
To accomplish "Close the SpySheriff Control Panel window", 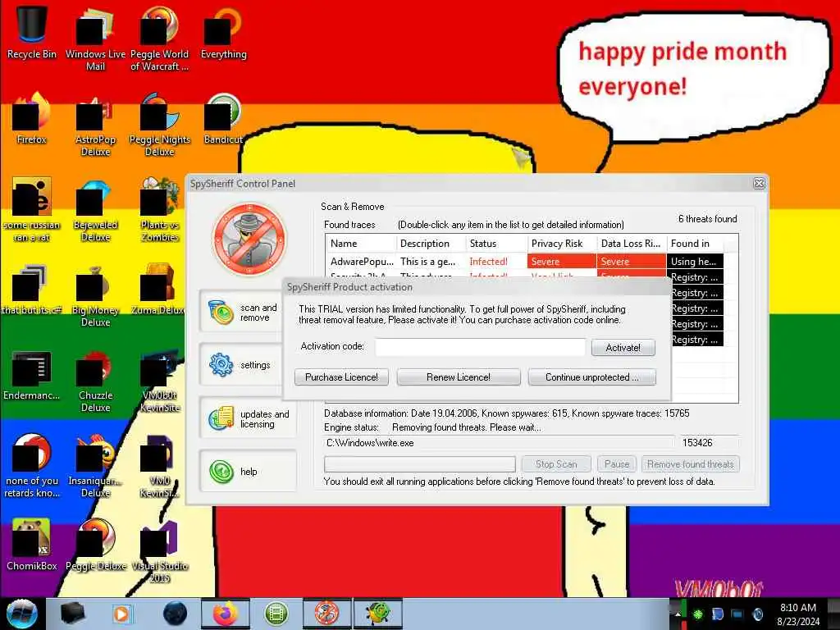I will pos(759,183).
